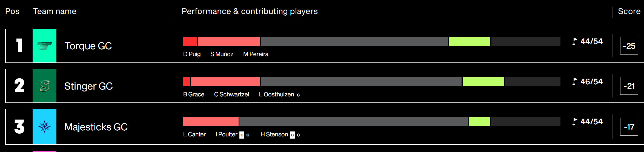Image resolution: width=644 pixels, height=152 pixels.
Task: Click the green segment in Torque's performance bar
Action: 470,41
